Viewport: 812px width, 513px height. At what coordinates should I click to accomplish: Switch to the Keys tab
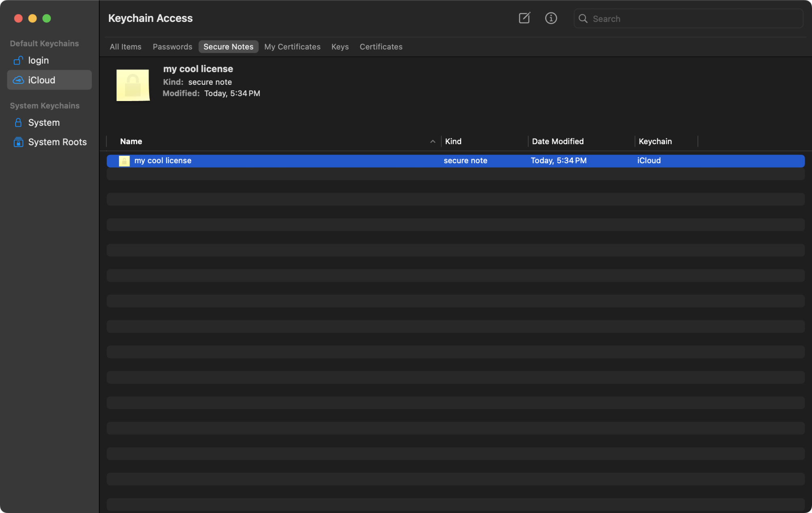(x=340, y=47)
